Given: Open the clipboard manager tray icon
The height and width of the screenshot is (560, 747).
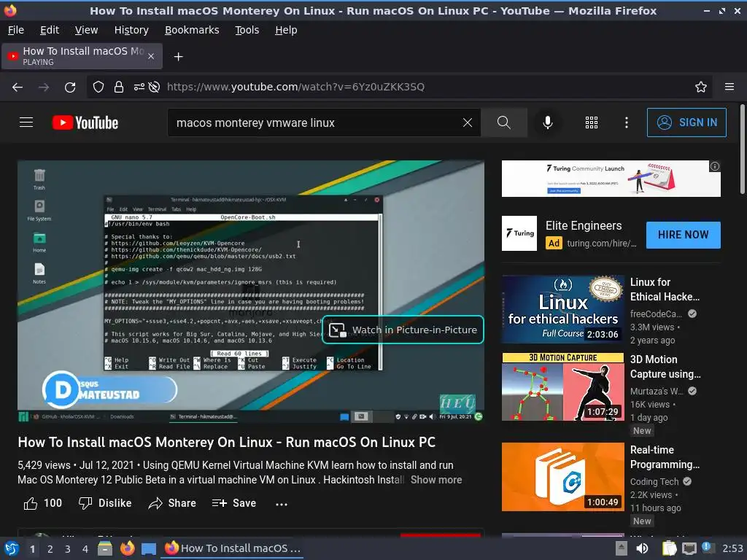Looking at the screenshot, I should tap(669, 548).
